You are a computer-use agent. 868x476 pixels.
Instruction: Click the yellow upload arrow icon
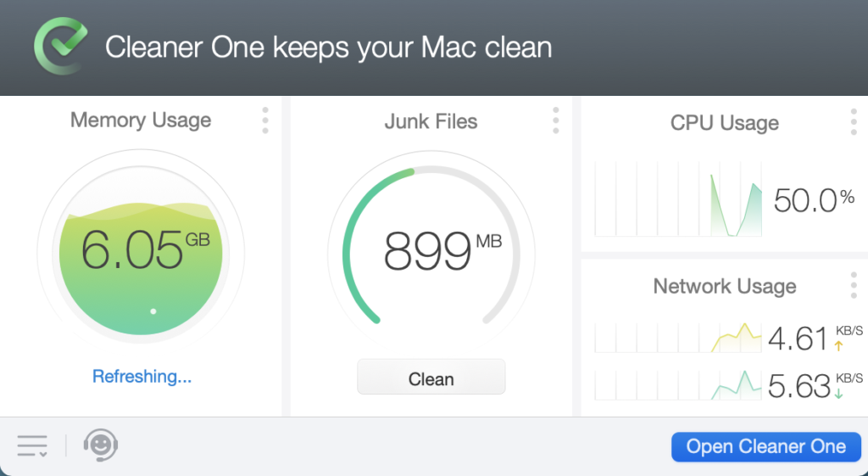[x=839, y=346]
